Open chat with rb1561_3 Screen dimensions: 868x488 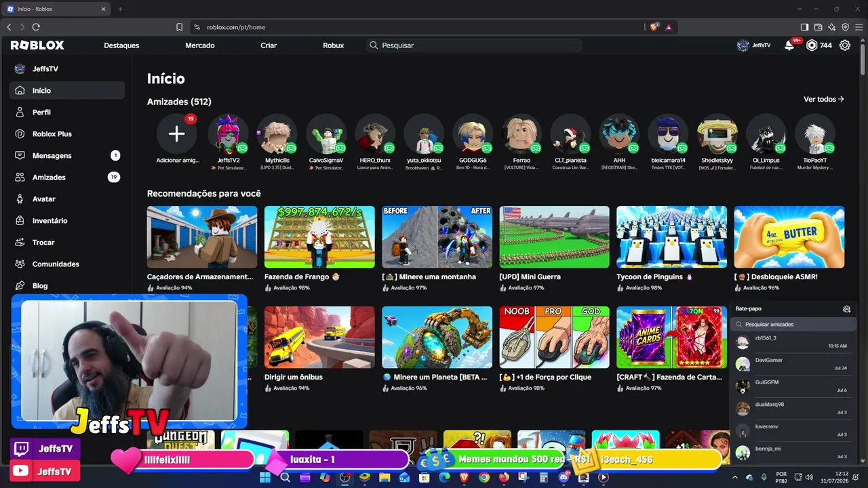[x=792, y=342]
